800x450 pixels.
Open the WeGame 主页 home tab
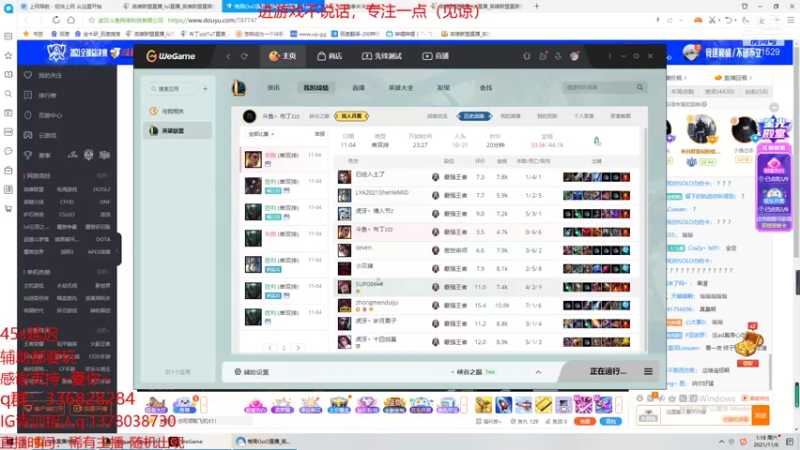282,56
